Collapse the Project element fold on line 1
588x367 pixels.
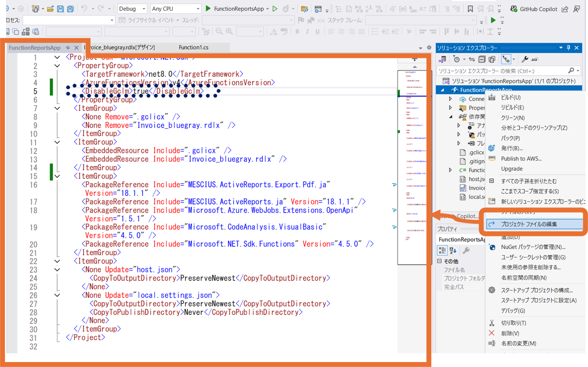[x=57, y=57]
